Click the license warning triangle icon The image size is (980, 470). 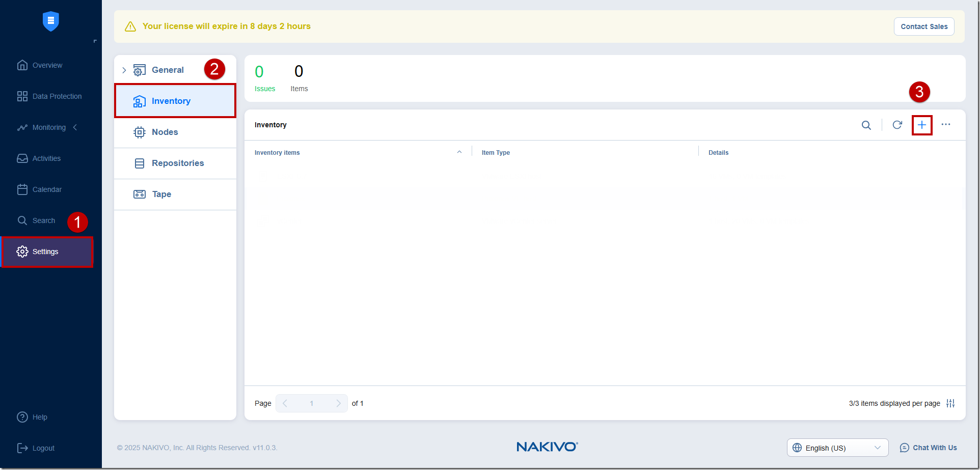point(130,26)
